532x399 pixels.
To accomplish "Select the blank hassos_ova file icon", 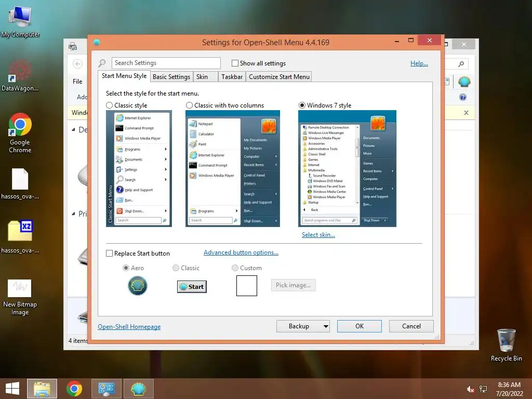I will click(20, 183).
